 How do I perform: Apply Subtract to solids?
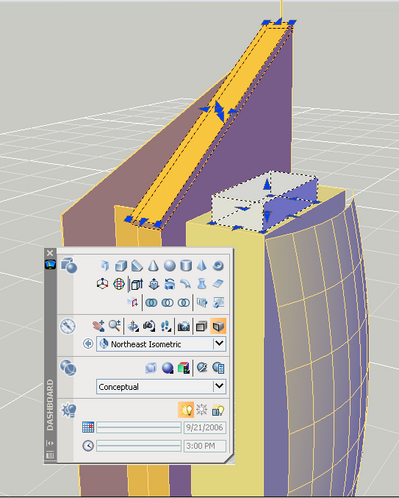tap(167, 302)
